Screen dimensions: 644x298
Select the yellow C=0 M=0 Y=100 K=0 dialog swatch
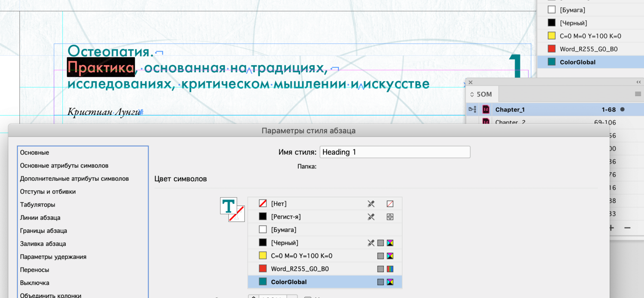pos(325,256)
